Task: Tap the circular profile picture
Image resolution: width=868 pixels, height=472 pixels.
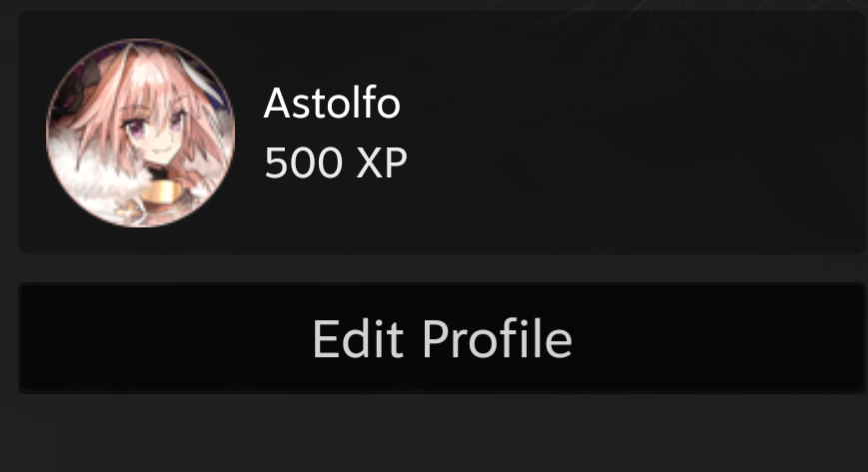Action: pyautogui.click(x=141, y=133)
